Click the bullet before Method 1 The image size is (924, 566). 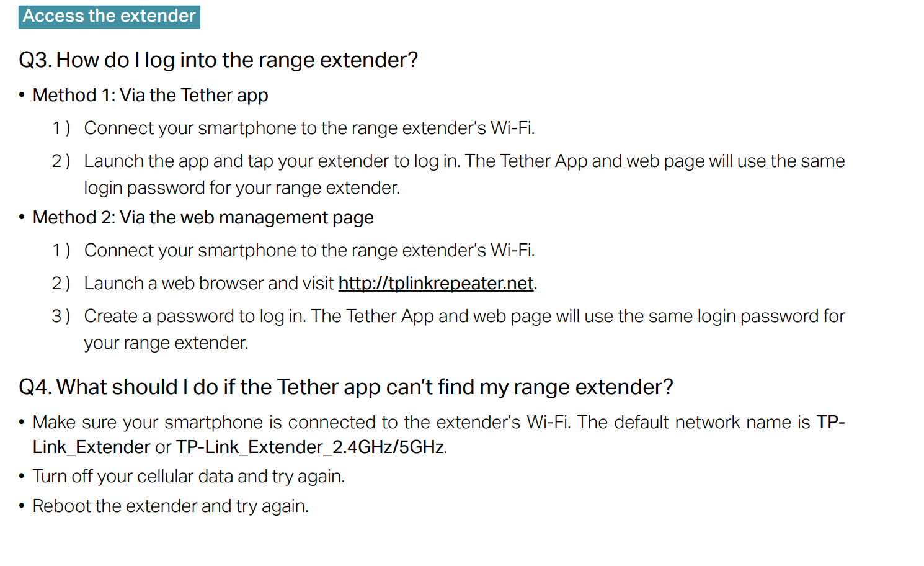point(22,95)
